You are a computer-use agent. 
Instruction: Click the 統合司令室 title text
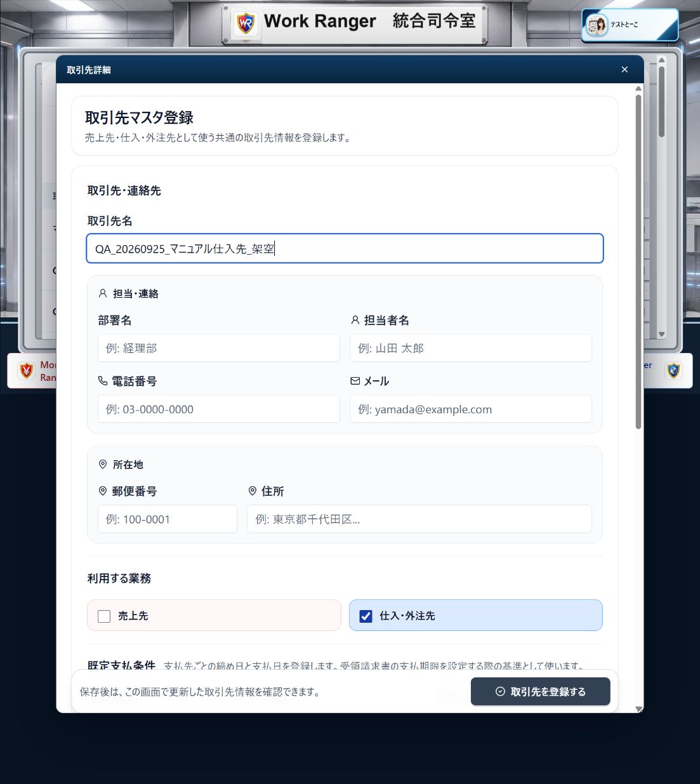(x=434, y=21)
